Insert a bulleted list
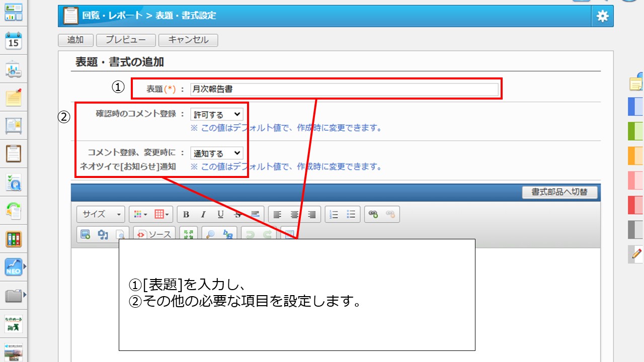The image size is (644, 362). click(351, 215)
